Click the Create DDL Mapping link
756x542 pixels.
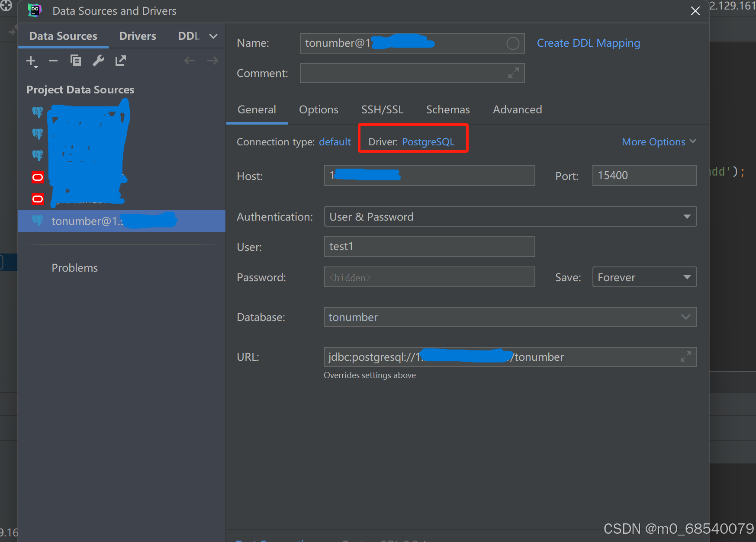588,43
